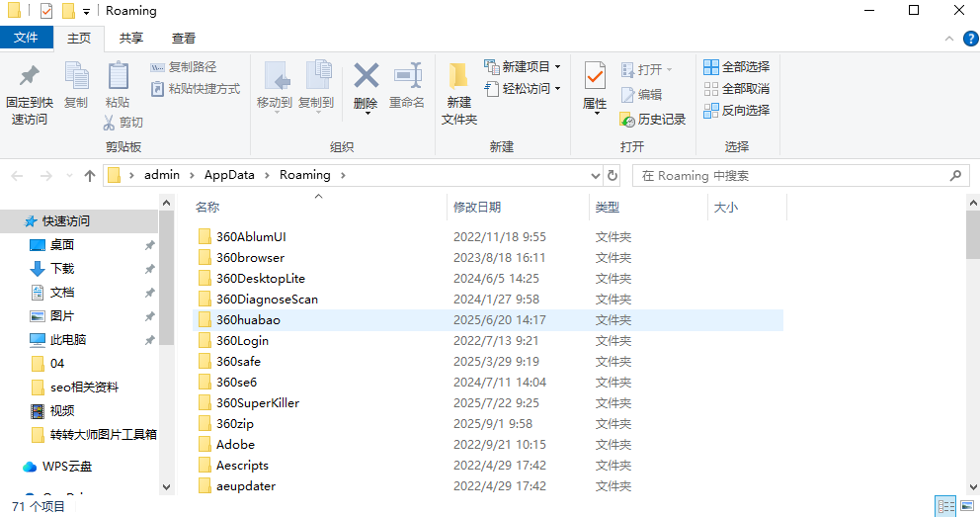The image size is (980, 517).
Task: Refresh the current folder view
Action: pyautogui.click(x=612, y=175)
